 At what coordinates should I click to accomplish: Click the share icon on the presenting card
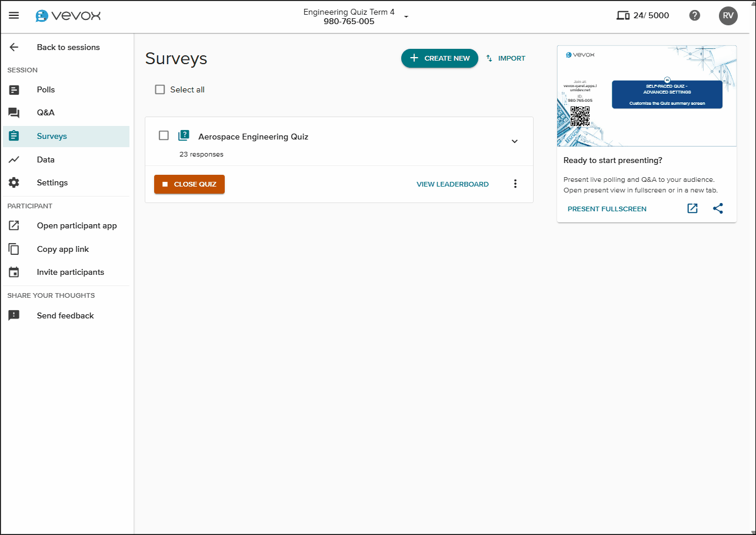tap(718, 208)
